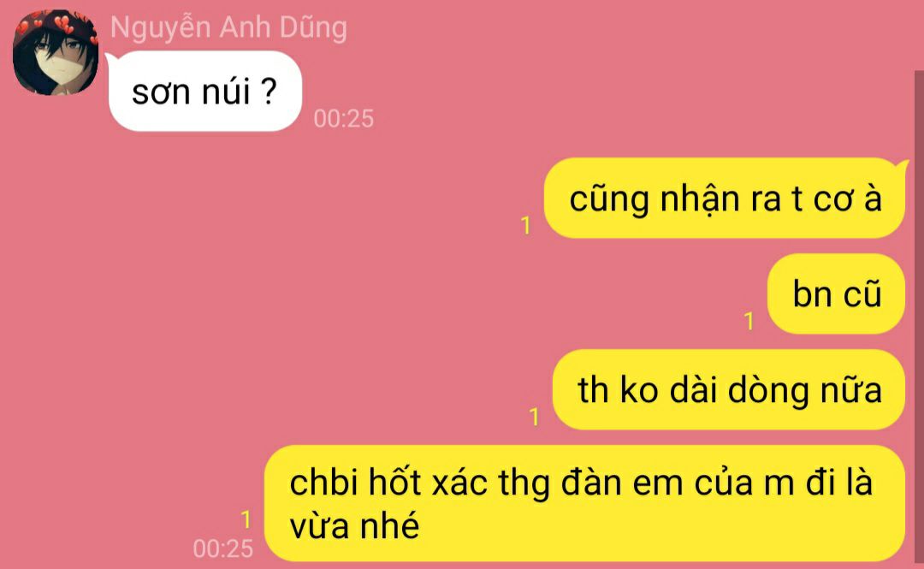The height and width of the screenshot is (569, 924).
Task: Tap the sender name Nguyễn Anh Dũng
Action: pos(228,28)
